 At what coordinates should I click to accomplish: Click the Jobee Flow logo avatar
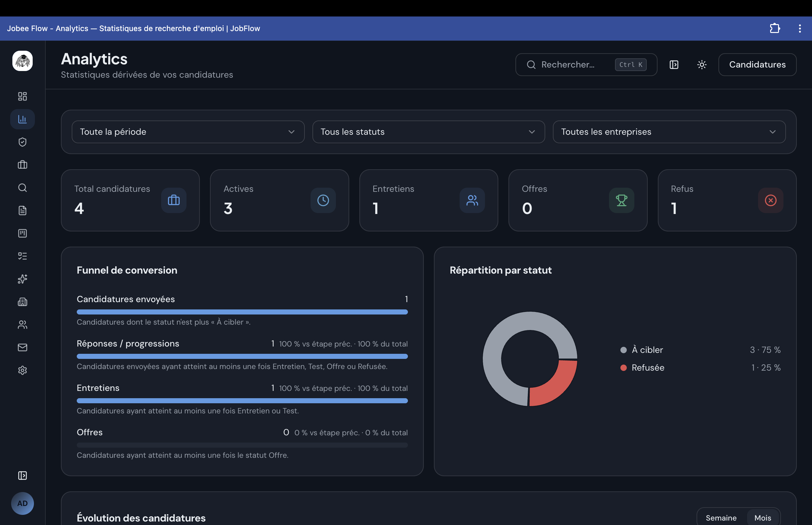coord(23,61)
